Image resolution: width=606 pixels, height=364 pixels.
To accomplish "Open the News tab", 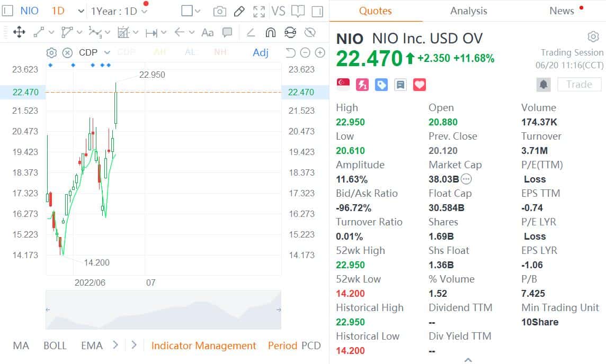I will pos(563,11).
